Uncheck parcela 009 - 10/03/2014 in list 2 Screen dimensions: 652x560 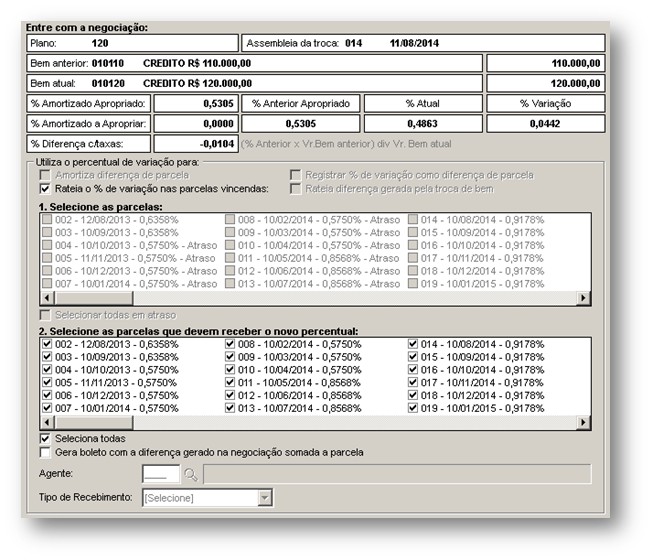tap(230, 357)
